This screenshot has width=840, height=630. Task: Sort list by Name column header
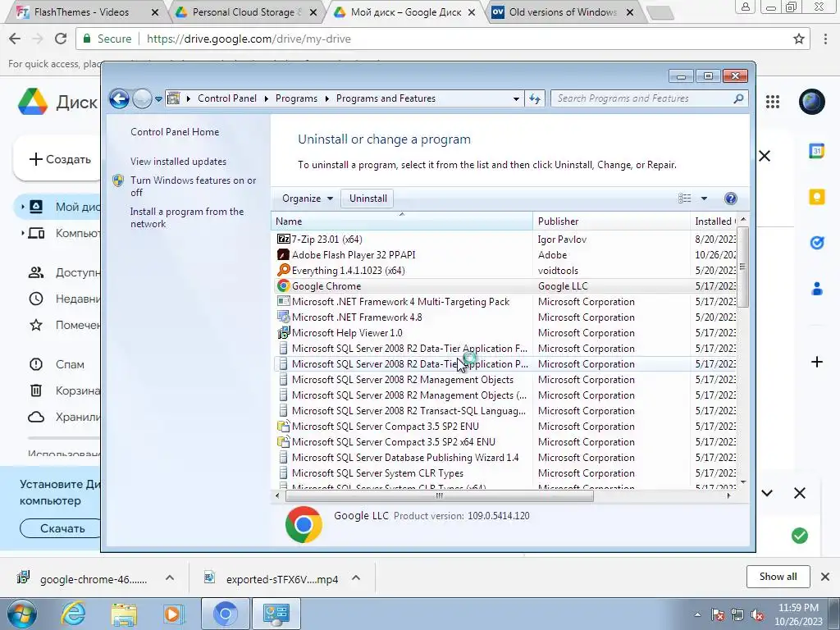(x=402, y=221)
